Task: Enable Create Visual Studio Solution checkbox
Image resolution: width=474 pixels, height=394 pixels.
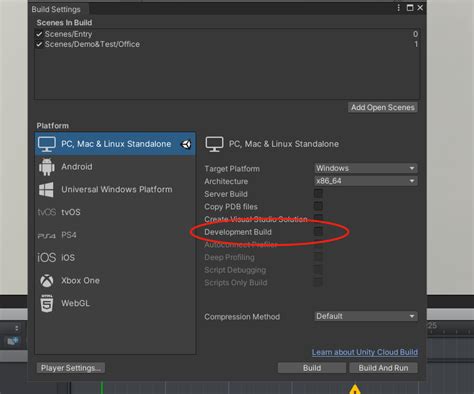Action: [x=318, y=218]
